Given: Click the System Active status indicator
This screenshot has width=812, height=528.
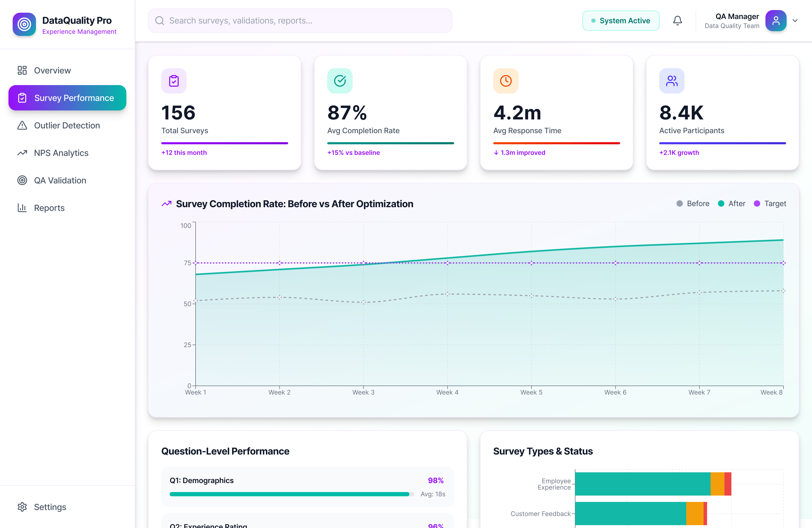Looking at the screenshot, I should [621, 20].
